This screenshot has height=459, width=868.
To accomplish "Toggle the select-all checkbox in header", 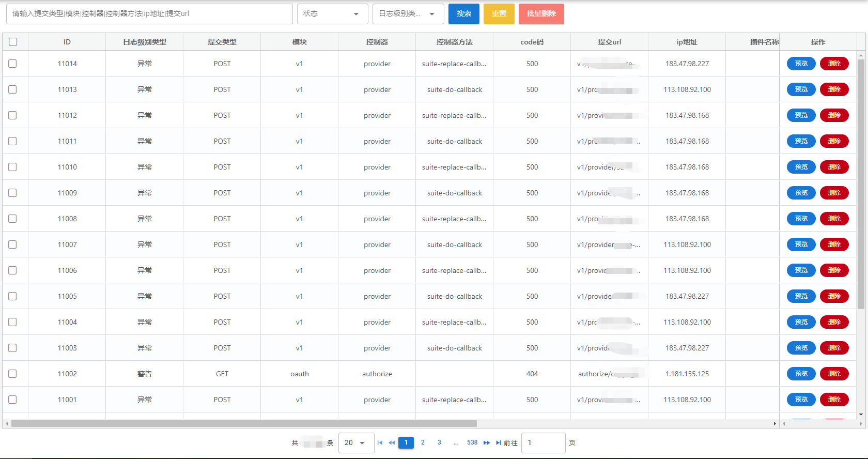I will [x=13, y=42].
